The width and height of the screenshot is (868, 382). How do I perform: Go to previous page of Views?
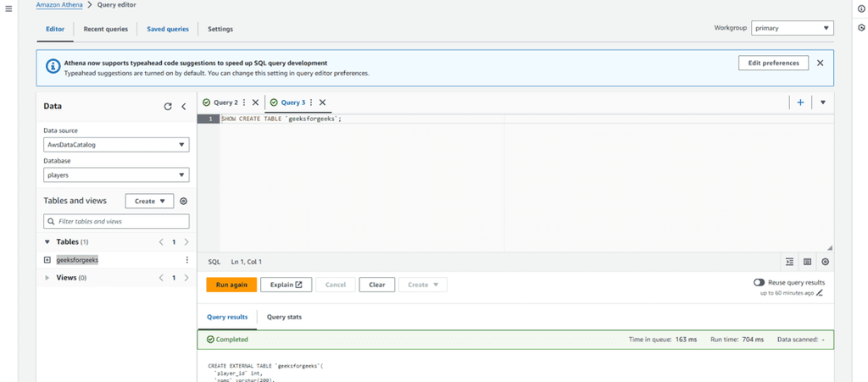(x=161, y=278)
